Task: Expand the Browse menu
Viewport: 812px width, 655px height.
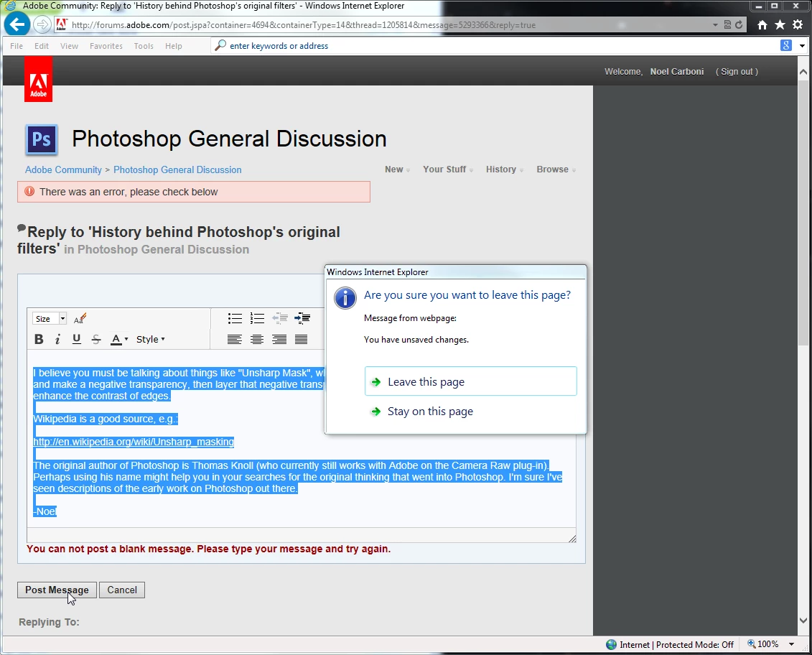Action: point(556,169)
